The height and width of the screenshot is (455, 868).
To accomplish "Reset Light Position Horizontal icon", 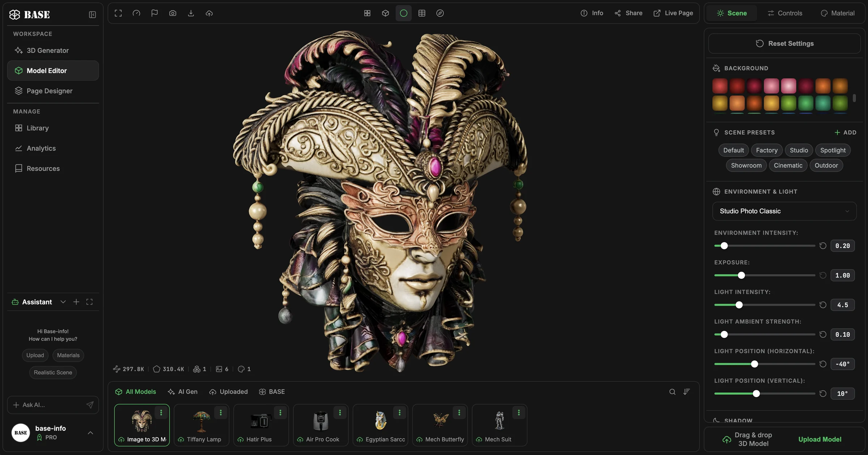I will [823, 364].
